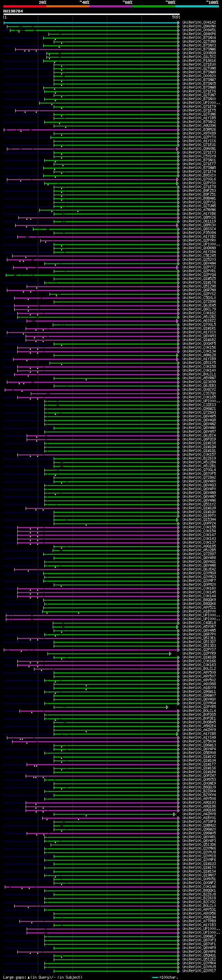Open hit UniRef100_B3RM26
Viewport: 222px width, 980px height.
(199, 129)
